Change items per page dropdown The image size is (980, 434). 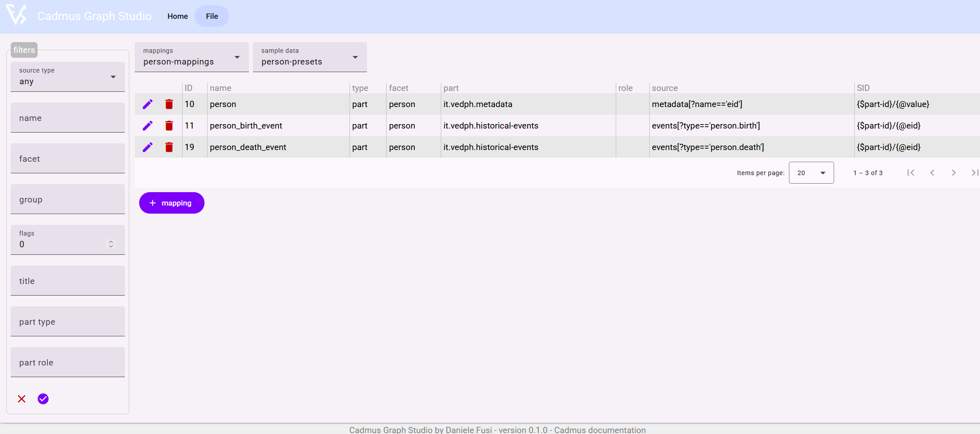(x=811, y=173)
